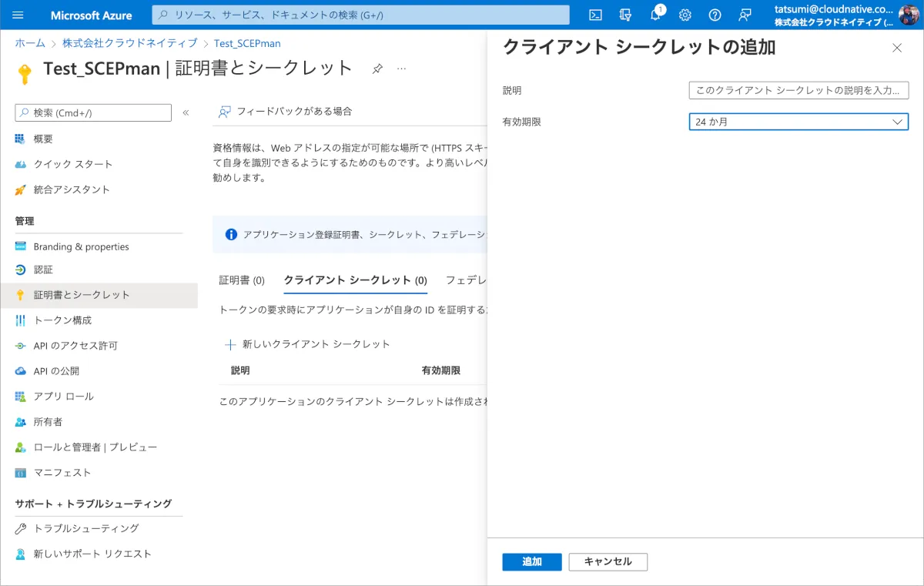Open directory and subscription filter icon
This screenshot has height=586, width=924.
pos(625,15)
